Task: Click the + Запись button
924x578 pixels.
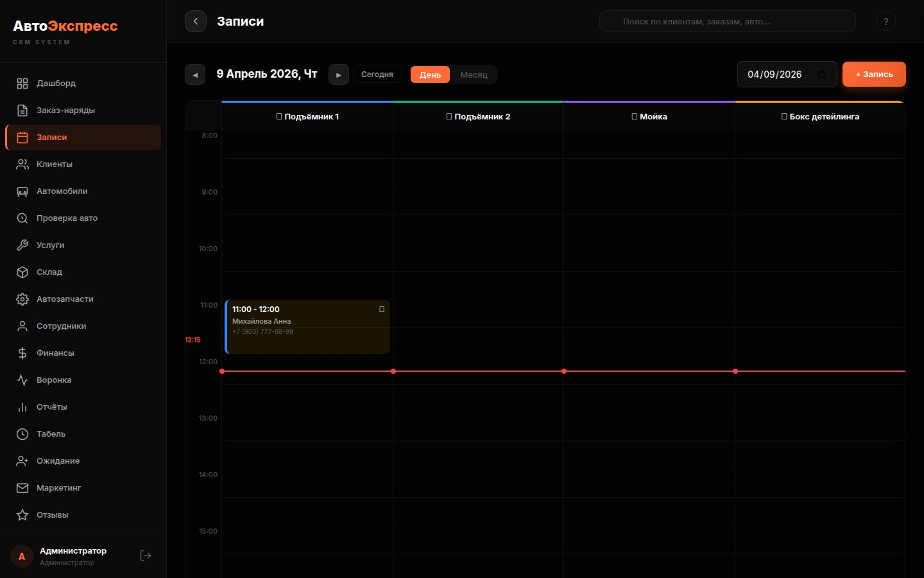Action: click(874, 74)
